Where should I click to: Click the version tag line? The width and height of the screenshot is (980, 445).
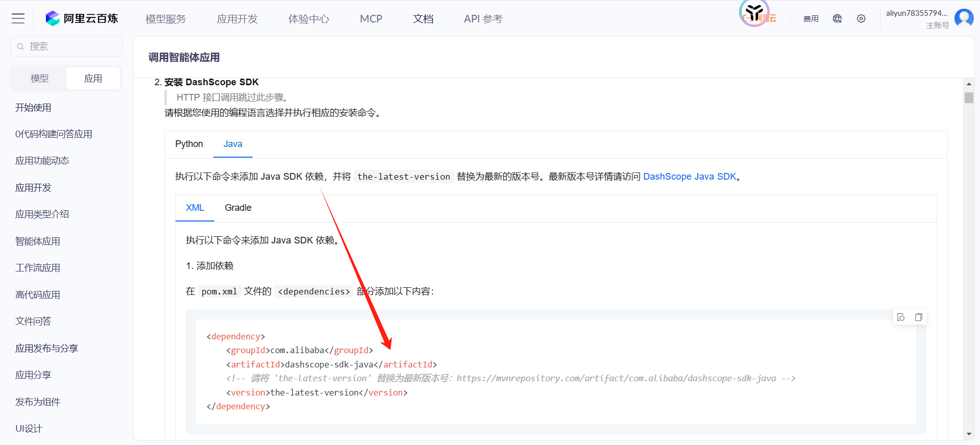pyautogui.click(x=317, y=392)
